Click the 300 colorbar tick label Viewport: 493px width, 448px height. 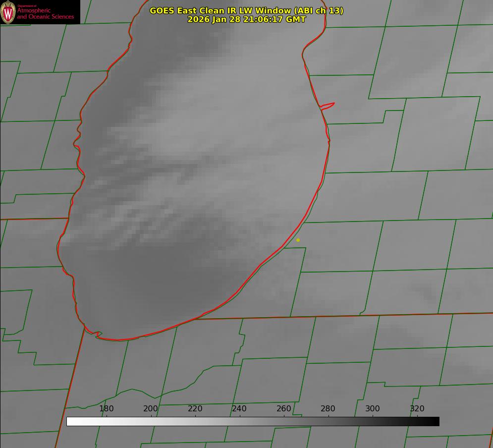pyautogui.click(x=373, y=409)
